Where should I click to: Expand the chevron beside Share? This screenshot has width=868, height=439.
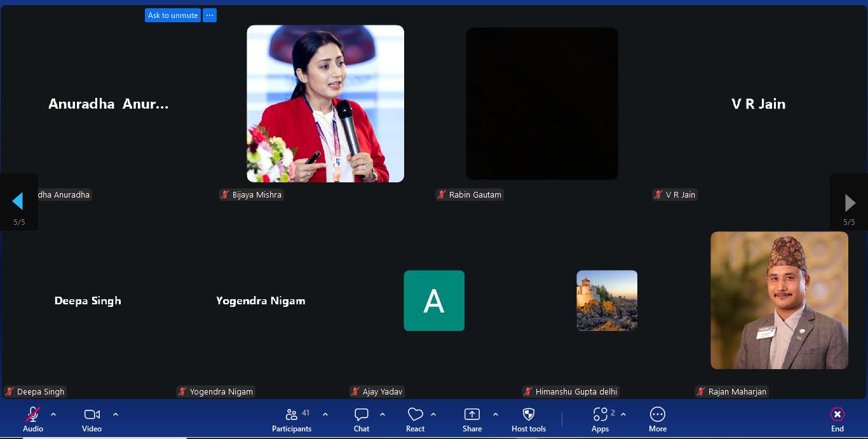tap(496, 414)
